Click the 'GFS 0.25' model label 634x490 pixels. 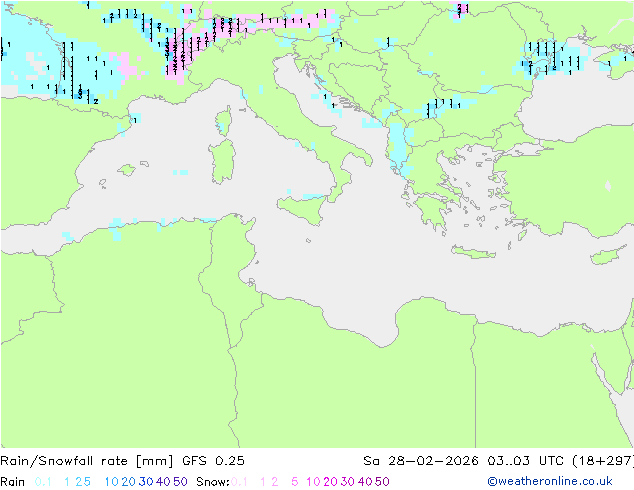coord(213,461)
